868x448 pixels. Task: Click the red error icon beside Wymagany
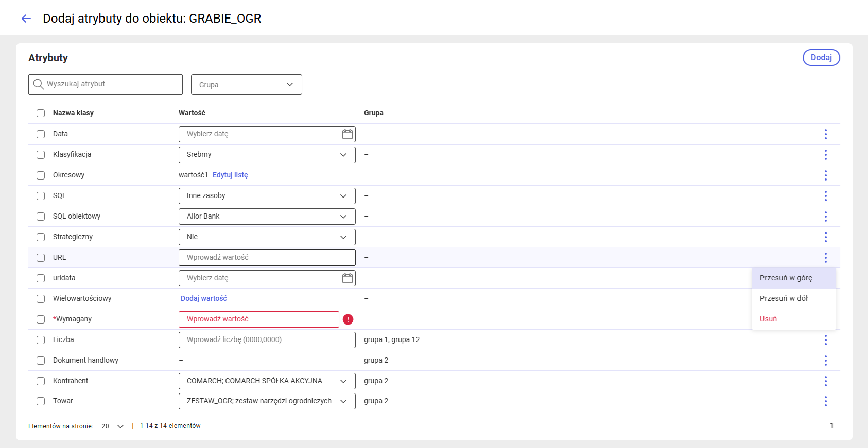(x=348, y=319)
